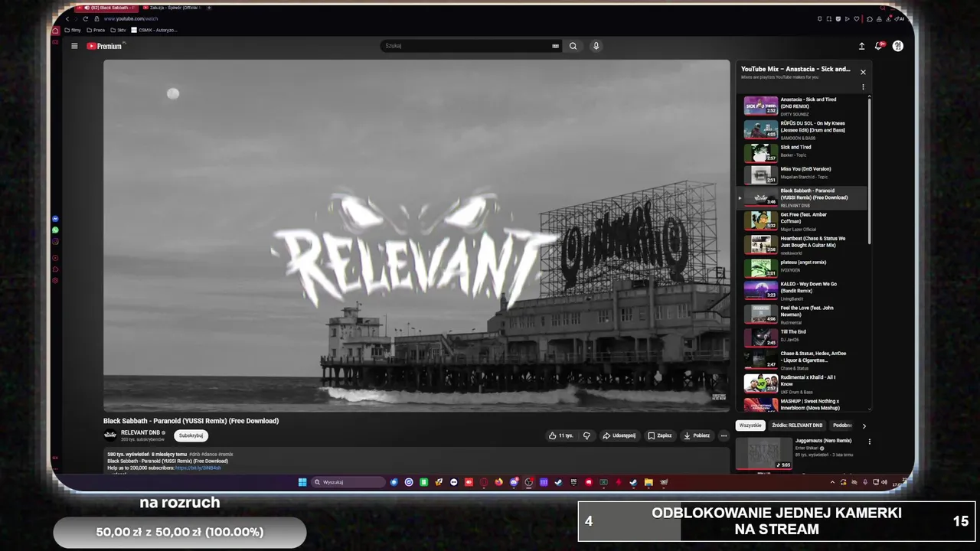Switch to the Zaluzja - Śpiwór tab
Viewport: 980px width, 551px height.
(x=172, y=8)
